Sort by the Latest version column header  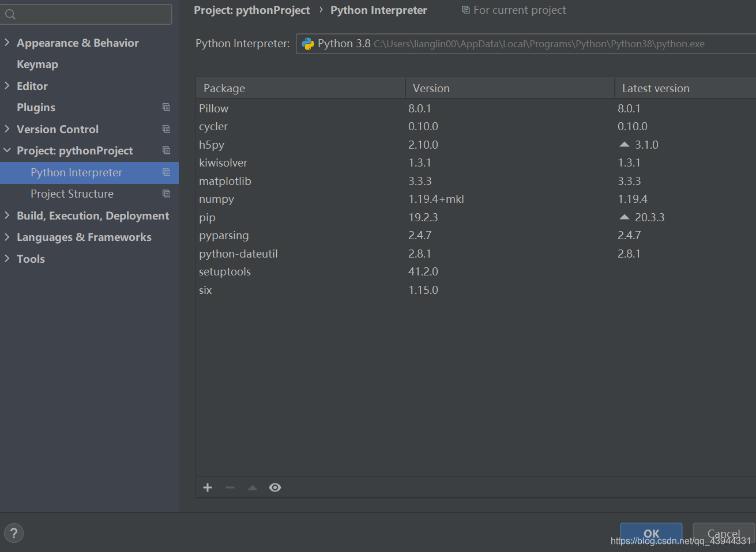coord(686,88)
